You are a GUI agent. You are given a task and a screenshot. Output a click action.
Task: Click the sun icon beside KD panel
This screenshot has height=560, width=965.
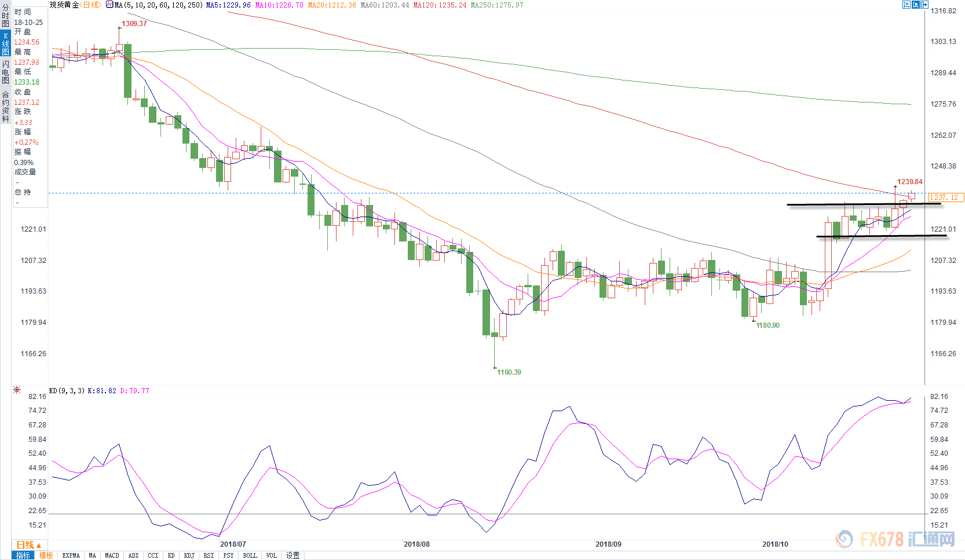point(17,390)
